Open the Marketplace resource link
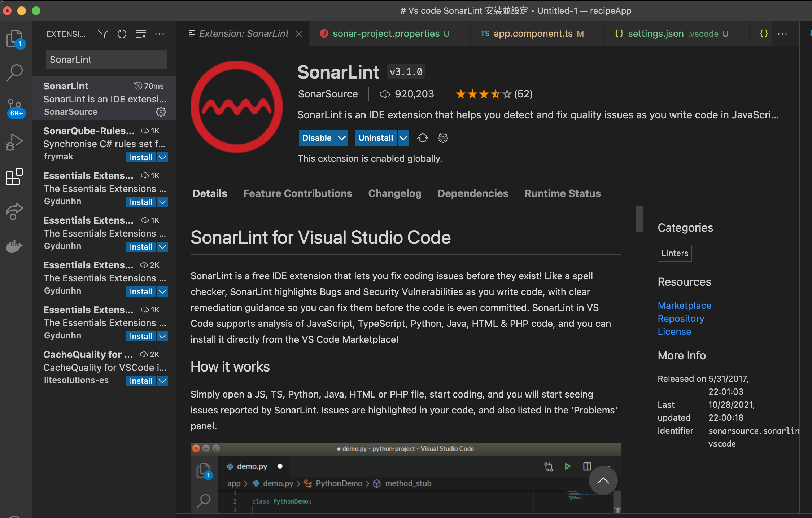 [684, 306]
